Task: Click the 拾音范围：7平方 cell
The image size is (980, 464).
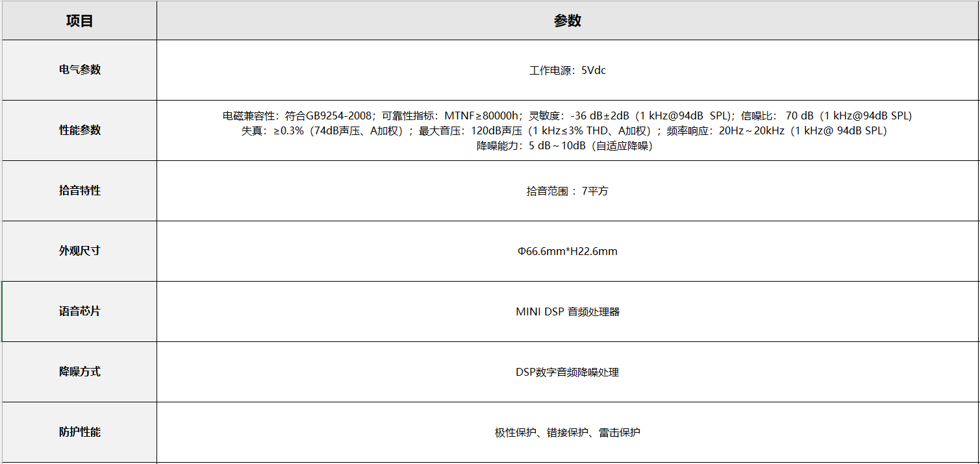Action: 567,191
